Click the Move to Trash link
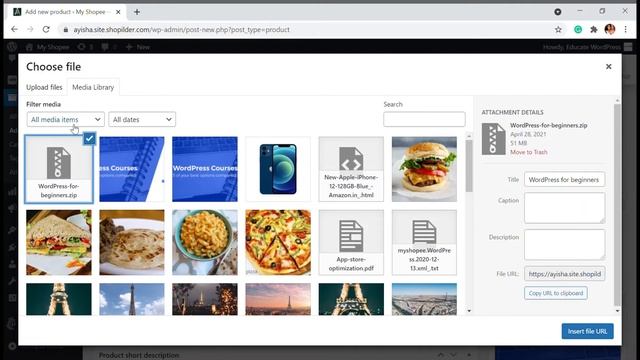 [529, 152]
